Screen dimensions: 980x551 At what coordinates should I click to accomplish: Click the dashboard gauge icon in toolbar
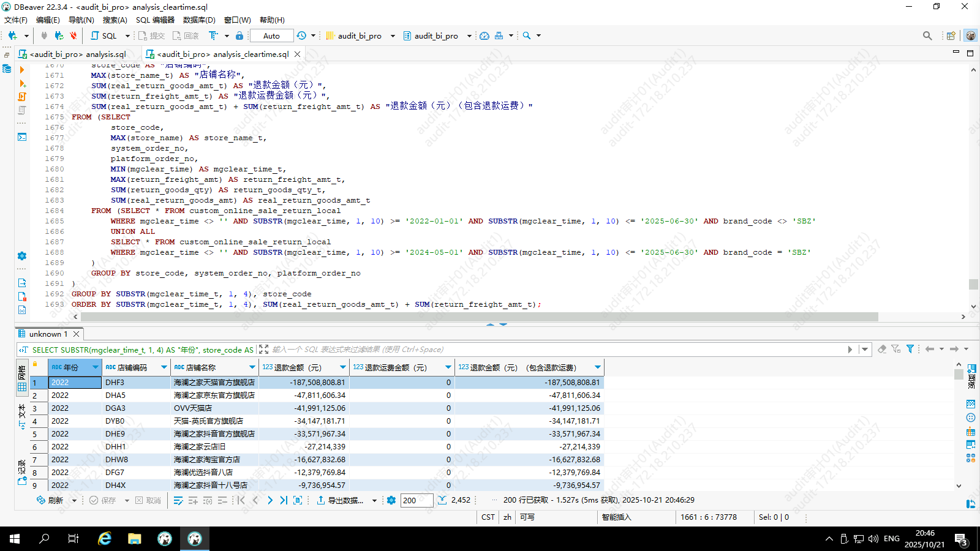pyautogui.click(x=484, y=36)
